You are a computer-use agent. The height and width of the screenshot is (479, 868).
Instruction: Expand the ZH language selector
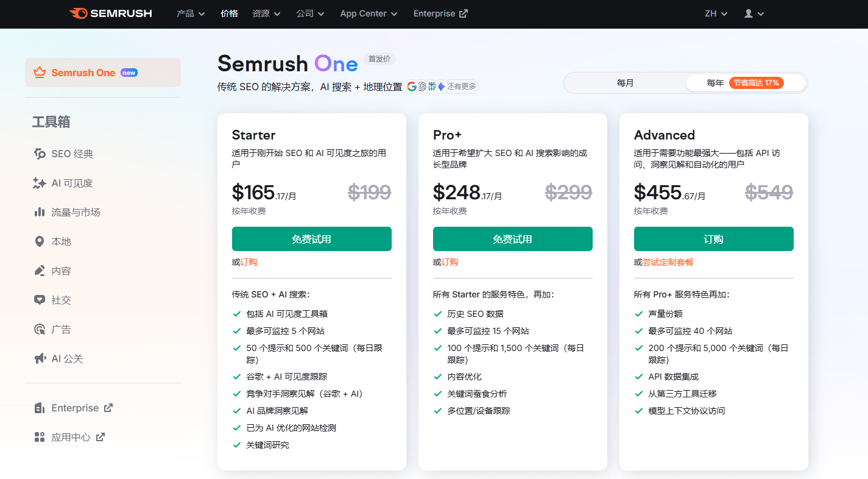click(715, 13)
